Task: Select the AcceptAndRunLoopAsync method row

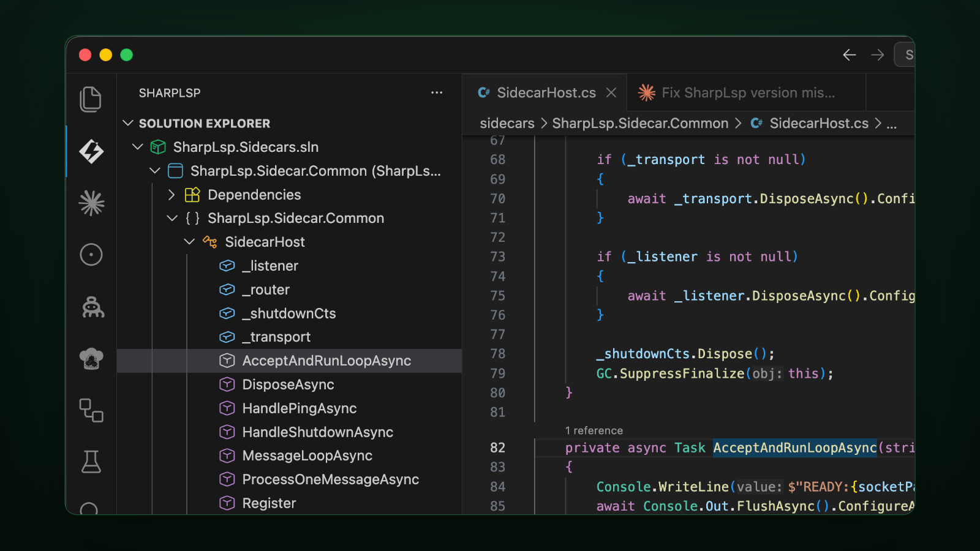Action: click(x=289, y=361)
